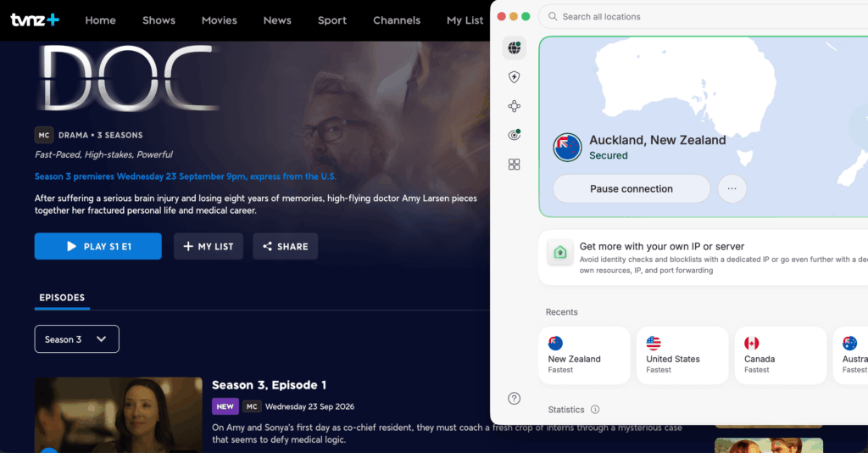The image size is (868, 453).
Task: Open My List in tvnz+ navigation
Action: click(x=465, y=20)
